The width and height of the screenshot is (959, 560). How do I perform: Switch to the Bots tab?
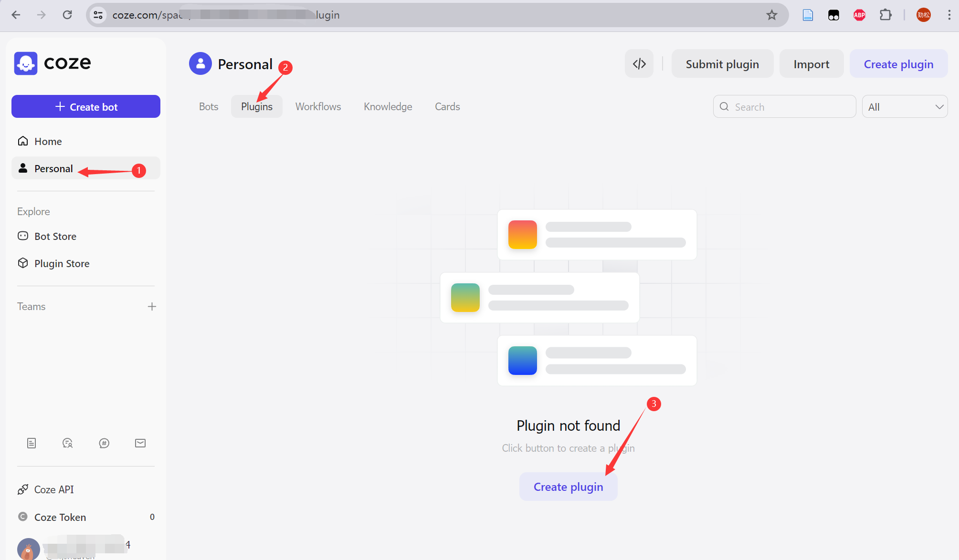[x=209, y=106]
